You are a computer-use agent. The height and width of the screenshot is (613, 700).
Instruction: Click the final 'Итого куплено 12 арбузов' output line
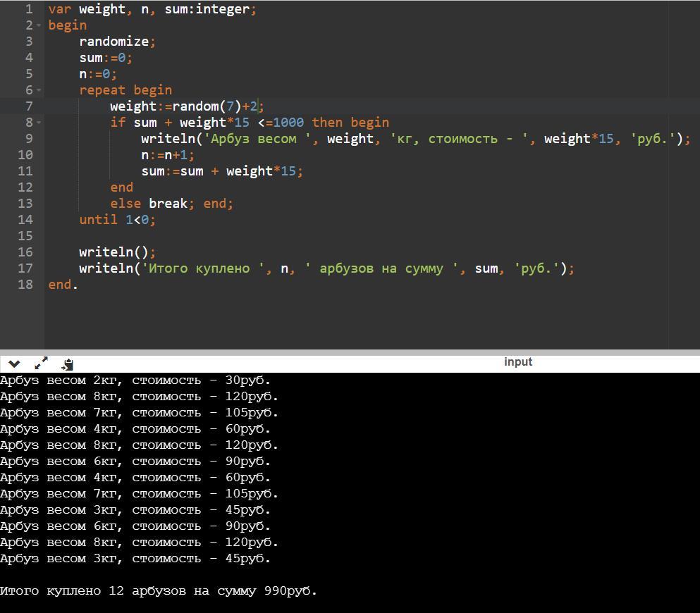(159, 591)
